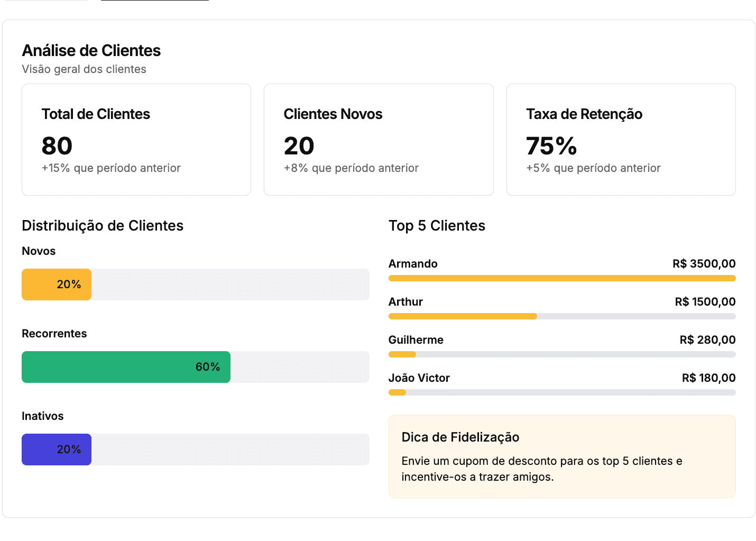Viewport: 756px width, 541px height.
Task: Click Arthur's progress bar
Action: (x=562, y=316)
